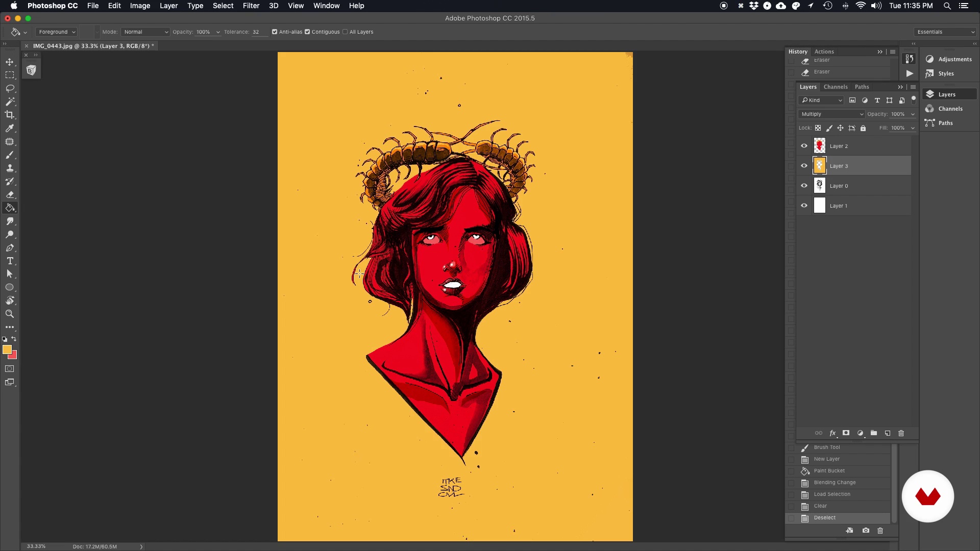The image size is (980, 551).
Task: Select the Hand tool
Action: pos(10,301)
